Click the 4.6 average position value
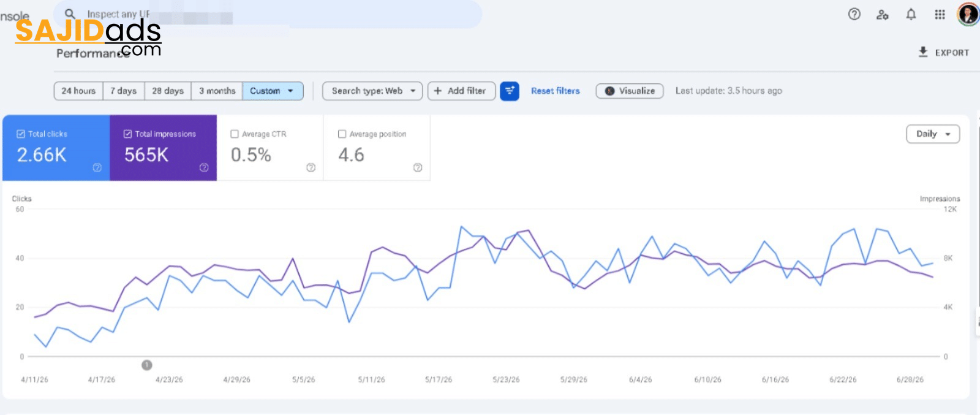 click(x=351, y=155)
